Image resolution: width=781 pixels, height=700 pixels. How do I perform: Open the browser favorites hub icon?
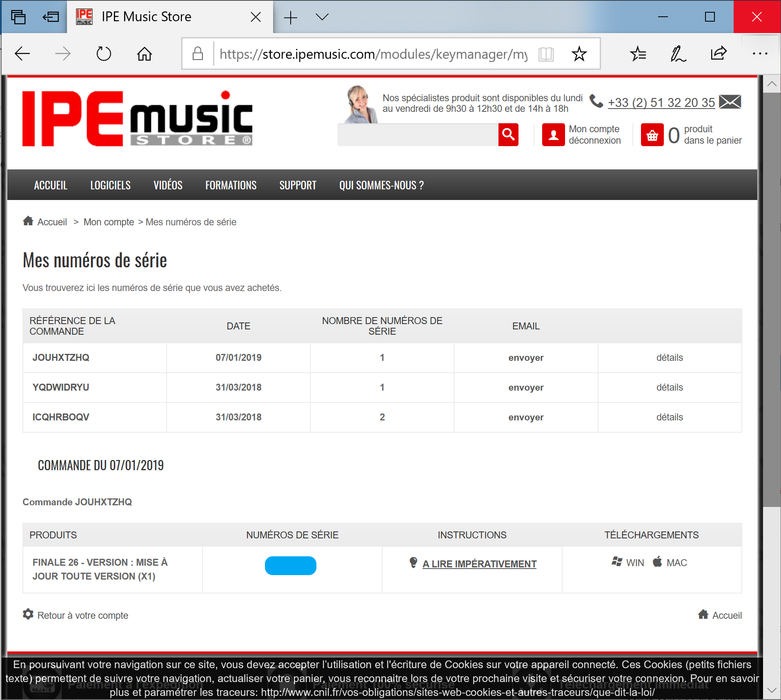(x=638, y=53)
